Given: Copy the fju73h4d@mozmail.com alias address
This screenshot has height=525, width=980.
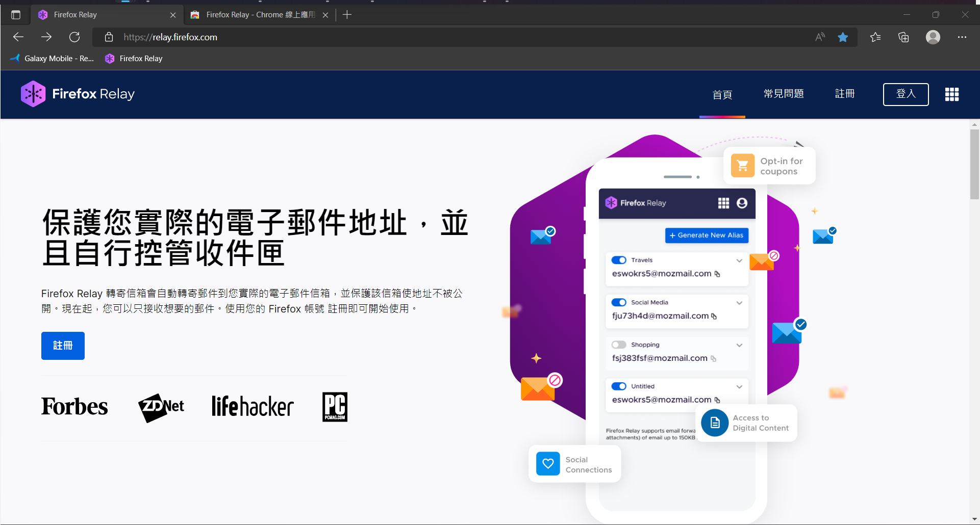Looking at the screenshot, I should 714,316.
